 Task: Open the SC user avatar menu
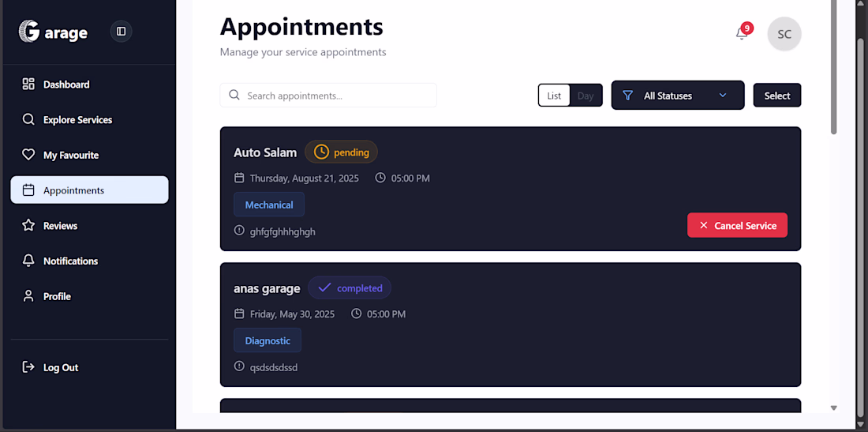tap(784, 34)
